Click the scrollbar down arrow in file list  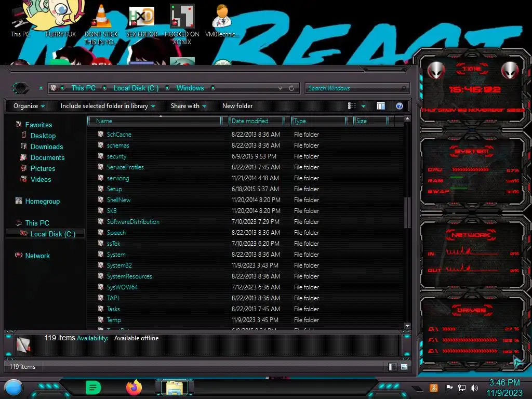pos(407,326)
